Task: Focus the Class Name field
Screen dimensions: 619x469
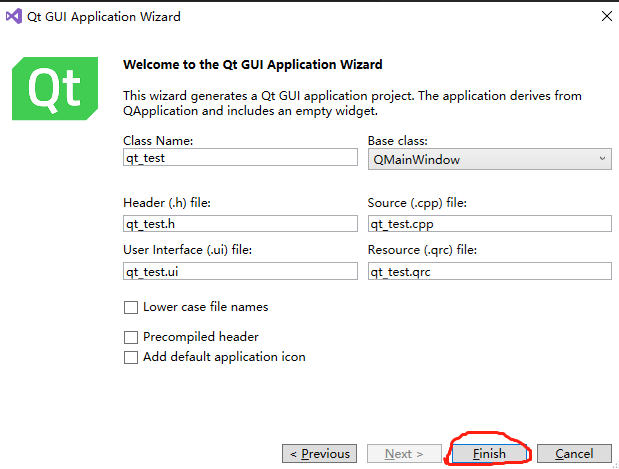Action: 240,157
